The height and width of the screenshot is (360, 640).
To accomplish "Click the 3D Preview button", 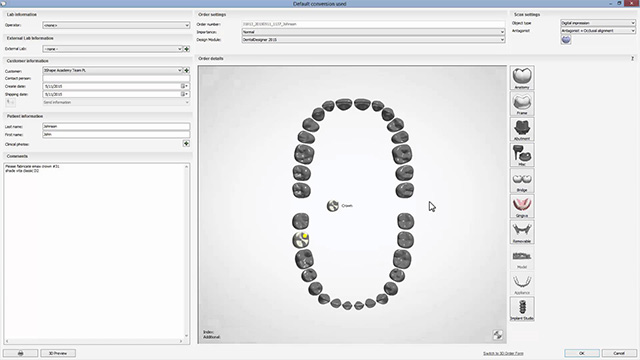I will 58,353.
